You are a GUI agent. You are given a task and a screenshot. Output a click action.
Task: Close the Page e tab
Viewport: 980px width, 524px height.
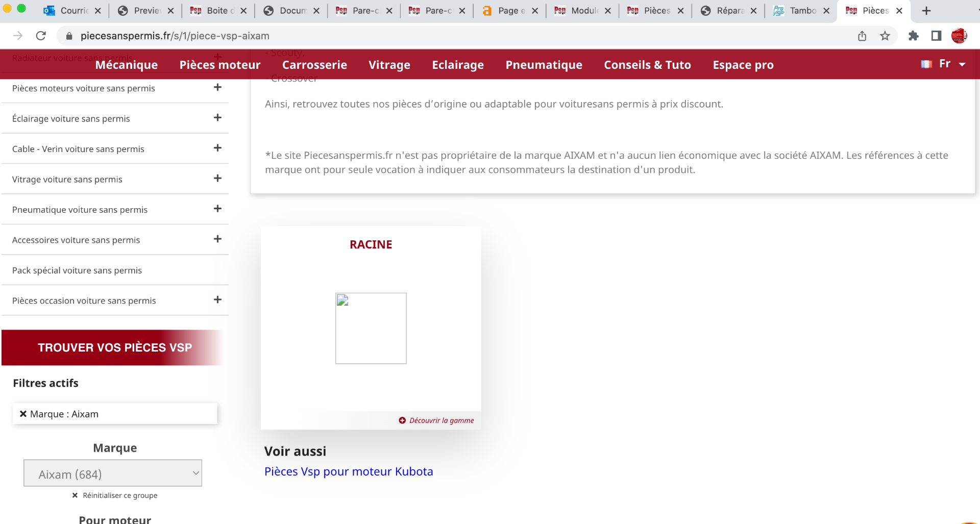pos(535,11)
